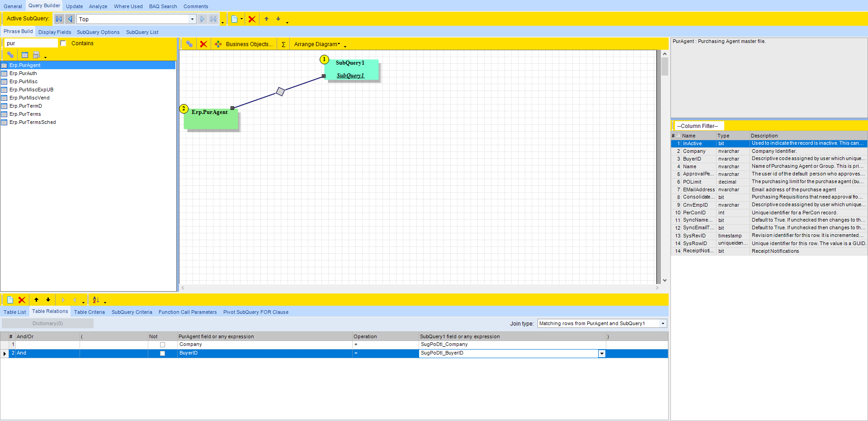Click the Dictionary(0) button
This screenshot has width=868, height=421.
48,323
